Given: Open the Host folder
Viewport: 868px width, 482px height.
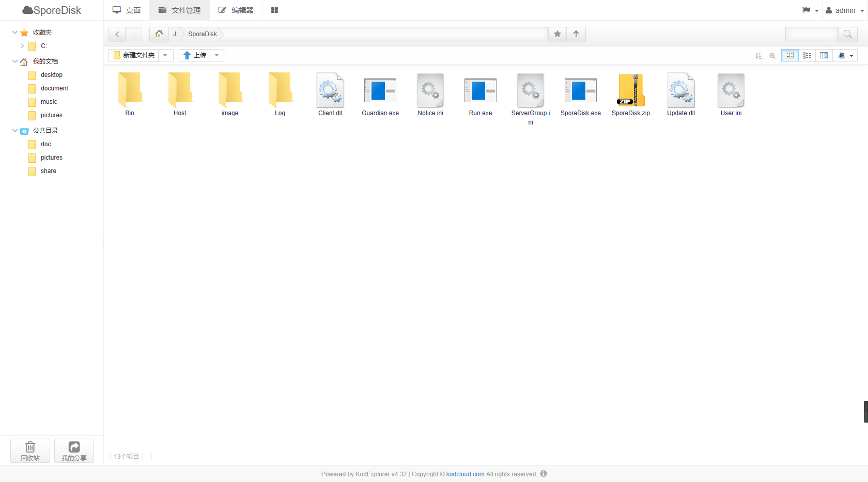Looking at the screenshot, I should (180, 95).
